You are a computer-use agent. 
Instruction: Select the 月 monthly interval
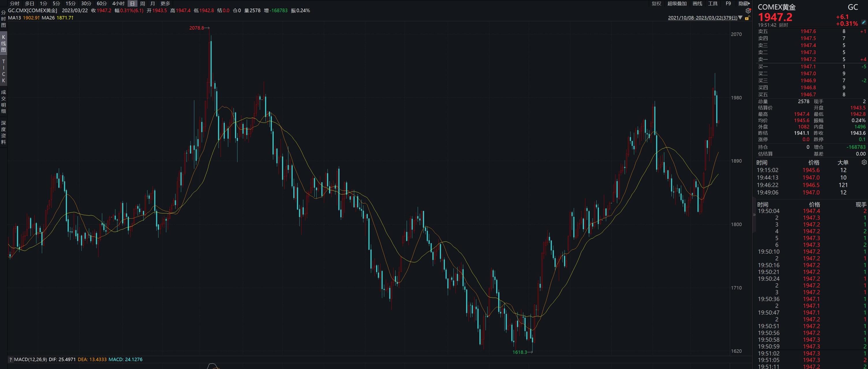click(153, 4)
